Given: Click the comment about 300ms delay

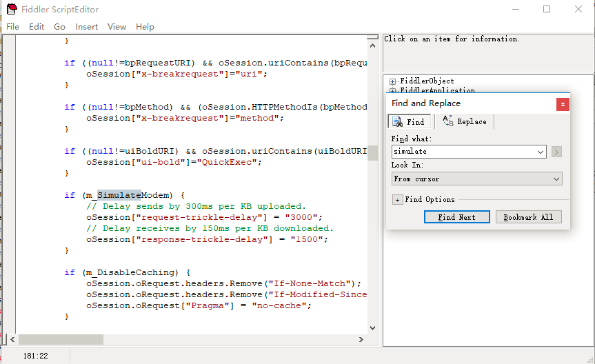Looking at the screenshot, I should click(x=196, y=206).
